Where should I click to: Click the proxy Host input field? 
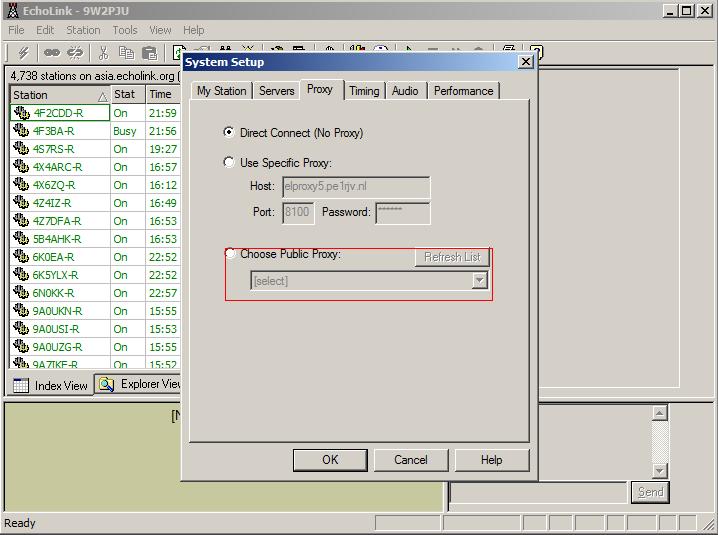[356, 186]
